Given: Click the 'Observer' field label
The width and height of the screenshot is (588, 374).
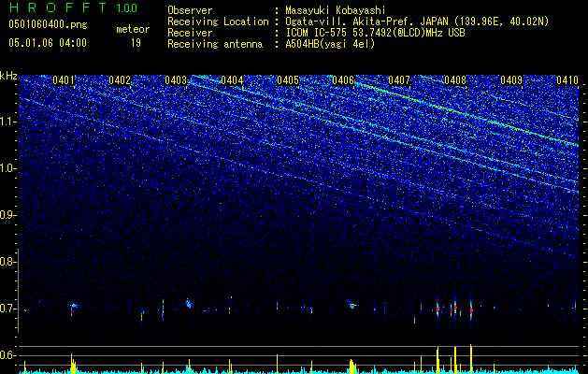Looking at the screenshot, I should [190, 10].
